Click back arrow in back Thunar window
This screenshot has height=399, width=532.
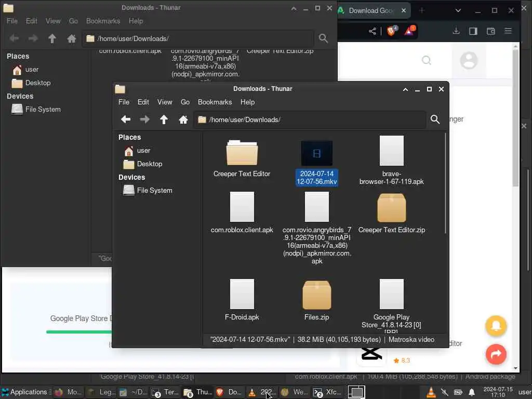coord(14,38)
